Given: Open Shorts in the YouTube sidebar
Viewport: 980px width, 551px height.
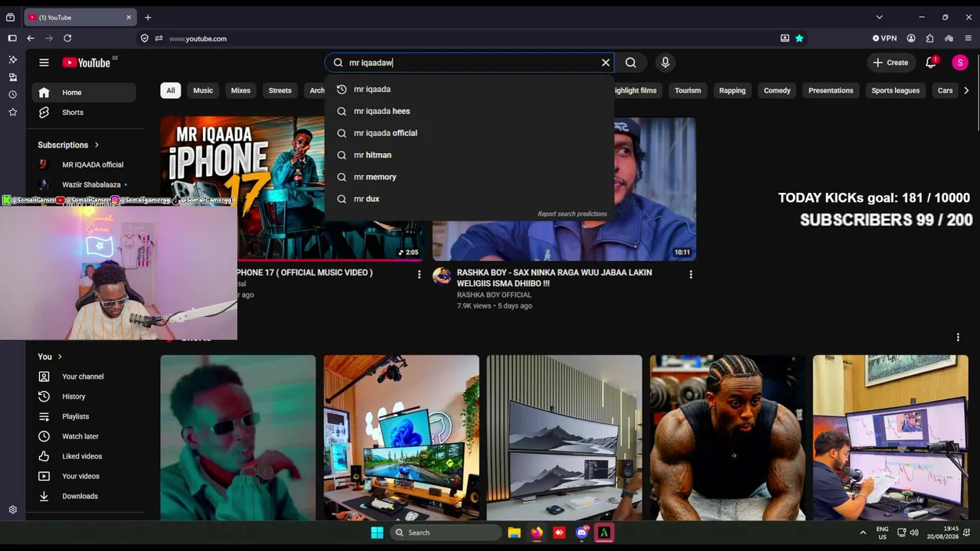Looking at the screenshot, I should [83, 112].
